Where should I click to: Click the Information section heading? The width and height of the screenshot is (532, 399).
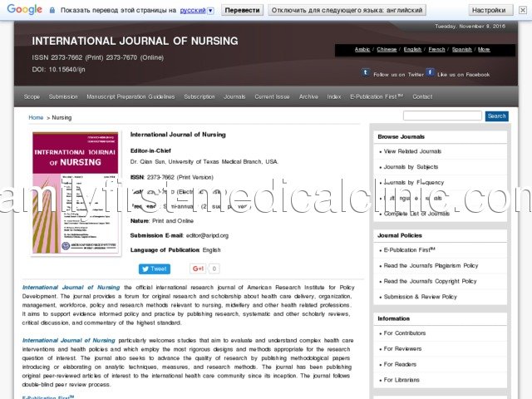pyautogui.click(x=393, y=318)
